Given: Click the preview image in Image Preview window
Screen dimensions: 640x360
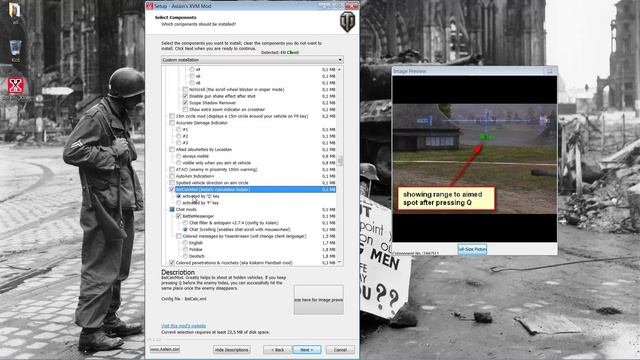Looking at the screenshot, I should click(x=474, y=159).
